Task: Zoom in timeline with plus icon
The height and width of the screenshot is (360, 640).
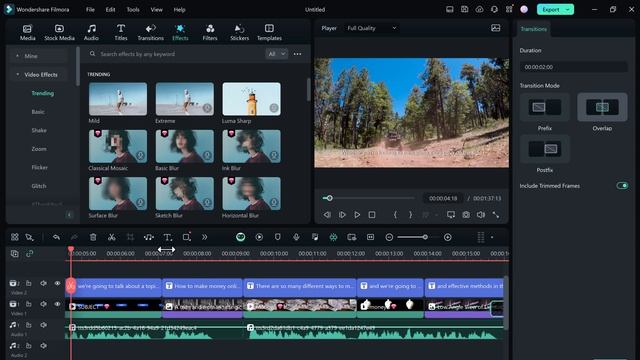Action: tap(448, 237)
